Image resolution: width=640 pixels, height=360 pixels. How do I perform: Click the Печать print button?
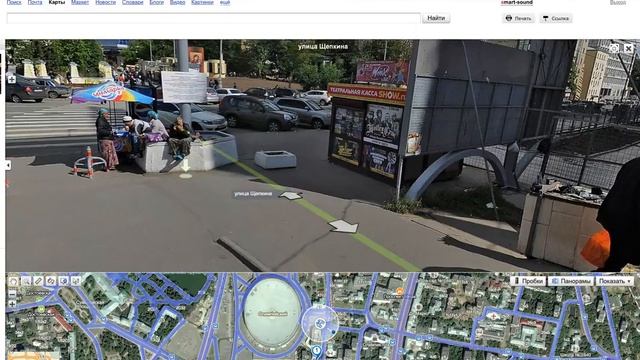pyautogui.click(x=518, y=18)
